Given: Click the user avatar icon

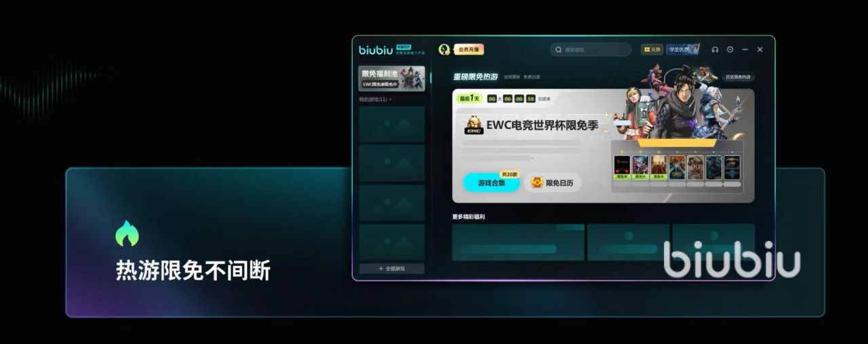Looking at the screenshot, I should point(444,50).
